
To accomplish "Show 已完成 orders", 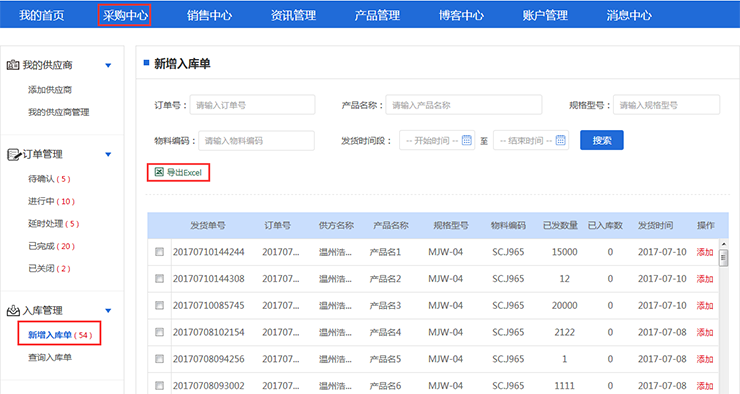I will tap(51, 246).
